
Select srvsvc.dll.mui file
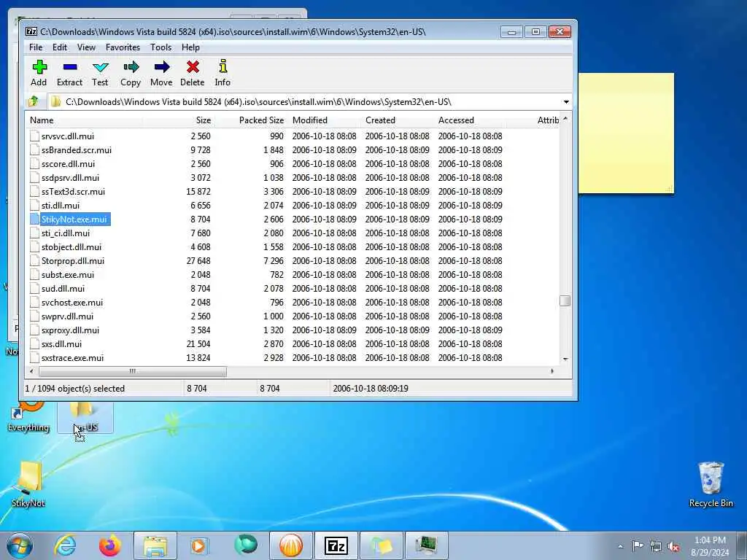[68, 136]
